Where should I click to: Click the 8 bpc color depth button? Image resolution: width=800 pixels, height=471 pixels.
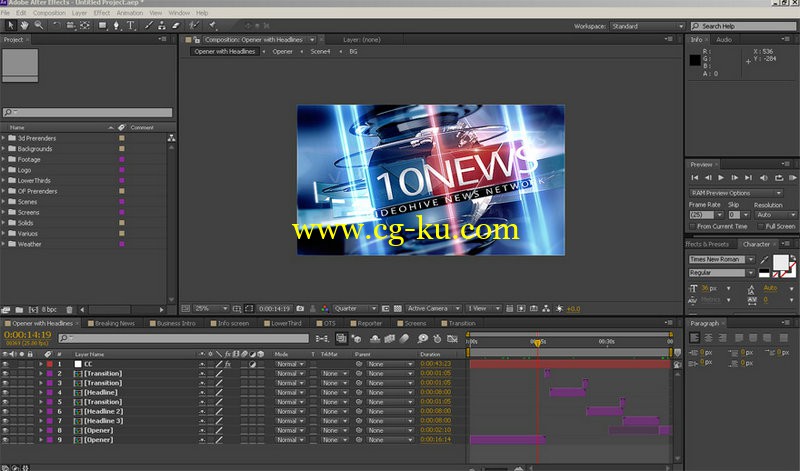(x=49, y=310)
